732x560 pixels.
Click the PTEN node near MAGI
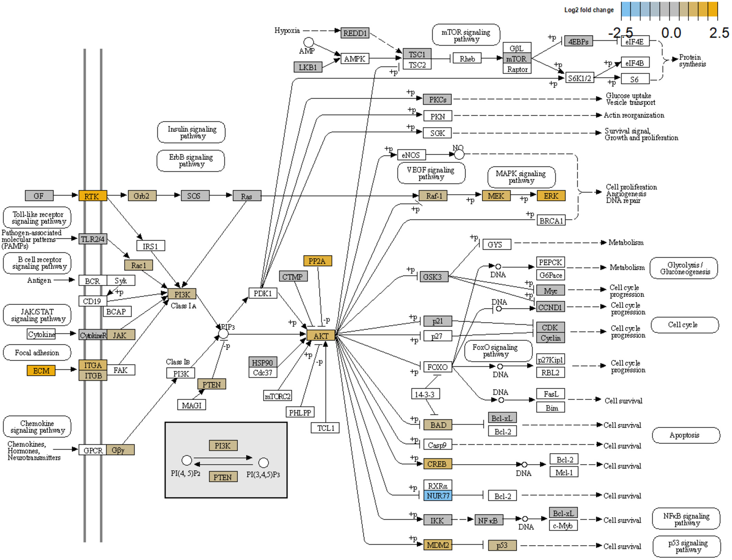[212, 384]
